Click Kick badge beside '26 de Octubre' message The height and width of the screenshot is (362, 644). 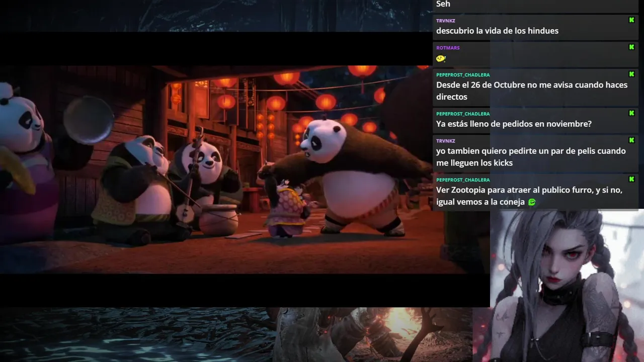pos(631,74)
